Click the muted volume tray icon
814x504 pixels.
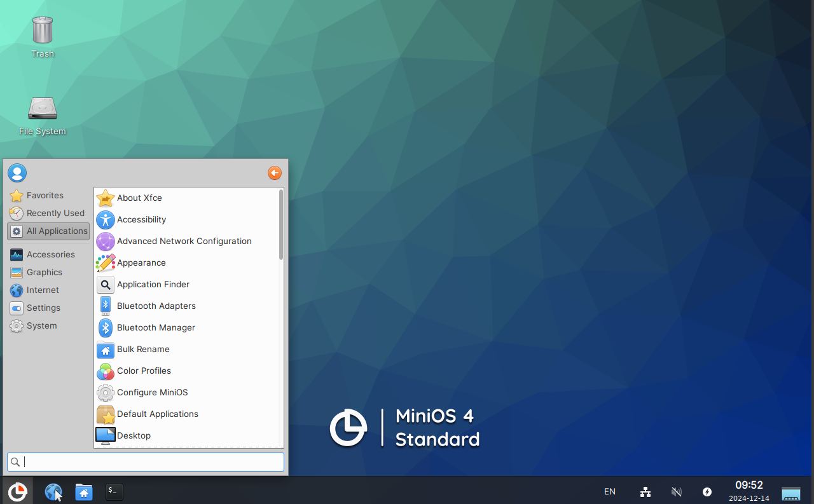[677, 491]
